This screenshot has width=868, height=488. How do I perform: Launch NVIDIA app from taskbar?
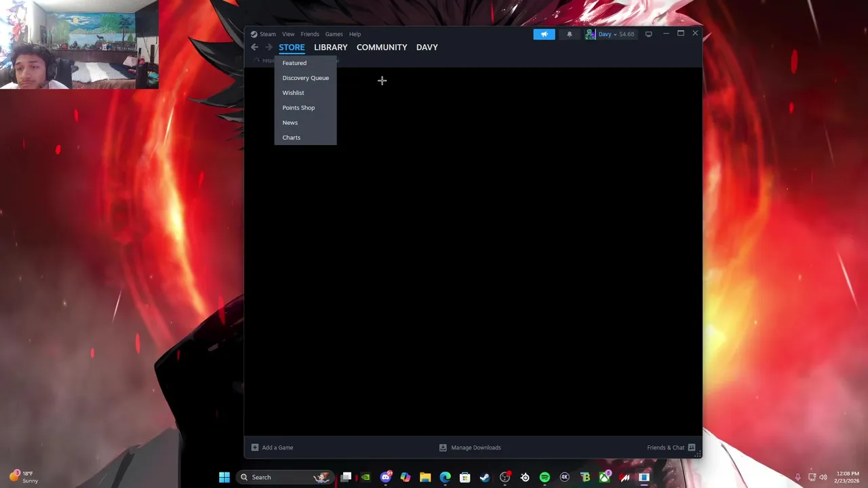pos(366,477)
